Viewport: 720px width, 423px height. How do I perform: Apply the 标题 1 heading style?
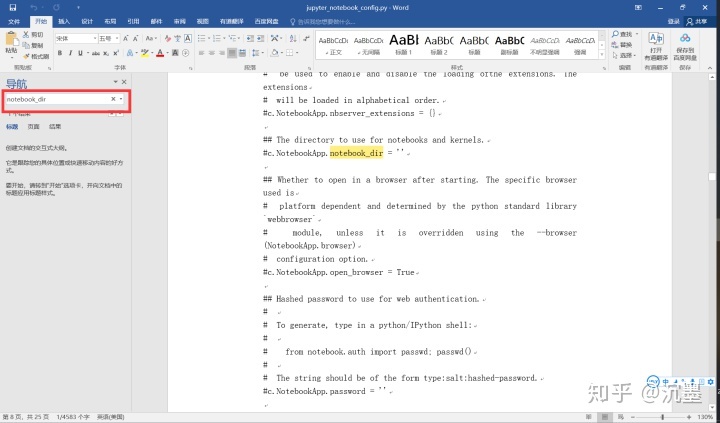pyautogui.click(x=404, y=45)
